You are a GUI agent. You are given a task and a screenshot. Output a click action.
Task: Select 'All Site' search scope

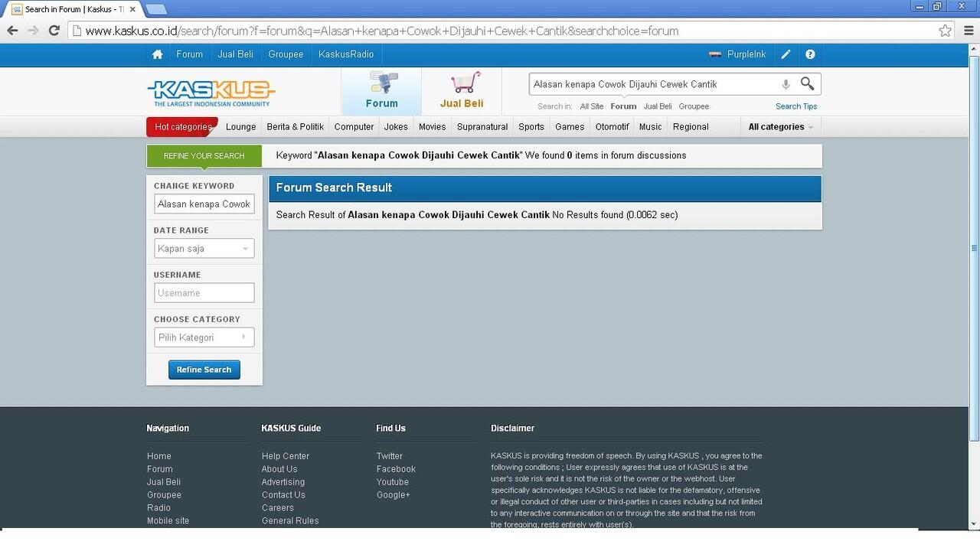(x=591, y=106)
